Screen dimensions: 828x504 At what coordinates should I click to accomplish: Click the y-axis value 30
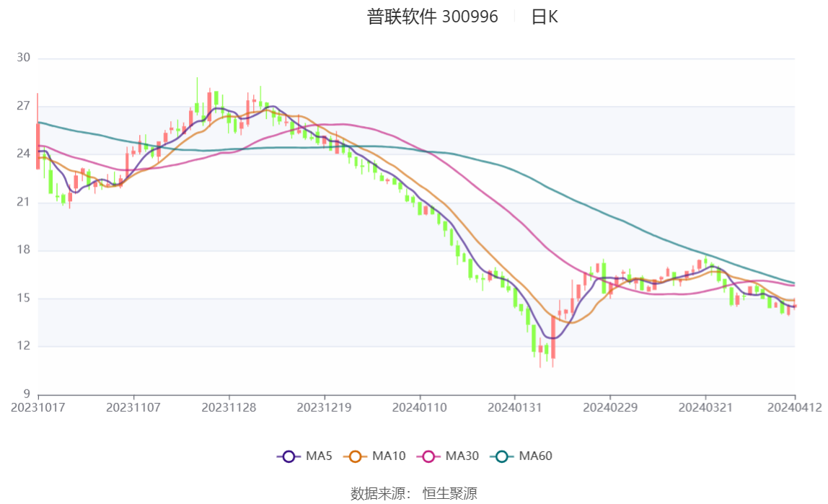coord(24,58)
